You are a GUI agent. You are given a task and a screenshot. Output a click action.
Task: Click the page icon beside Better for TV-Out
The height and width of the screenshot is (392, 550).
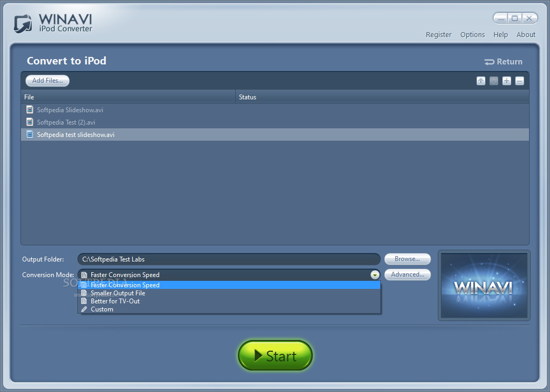point(84,301)
